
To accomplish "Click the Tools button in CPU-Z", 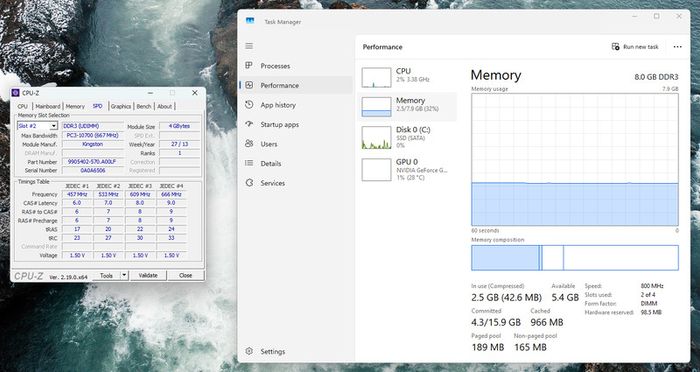I will coord(107,276).
